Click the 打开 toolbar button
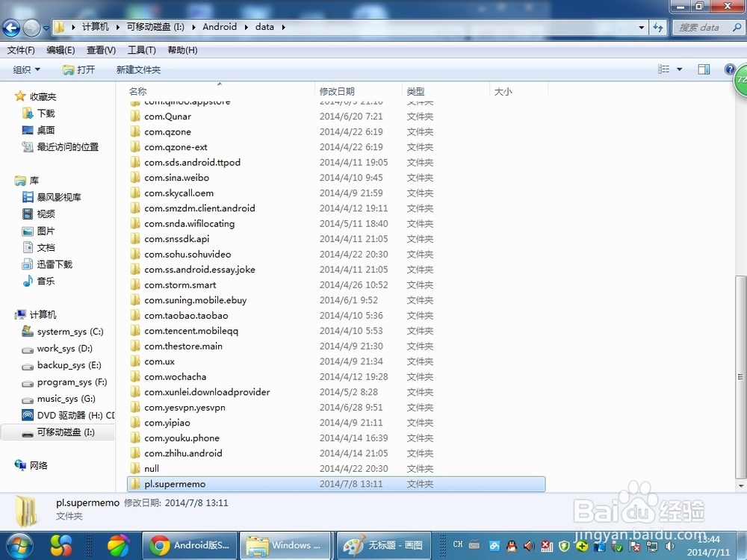The width and height of the screenshot is (747, 560). [79, 69]
